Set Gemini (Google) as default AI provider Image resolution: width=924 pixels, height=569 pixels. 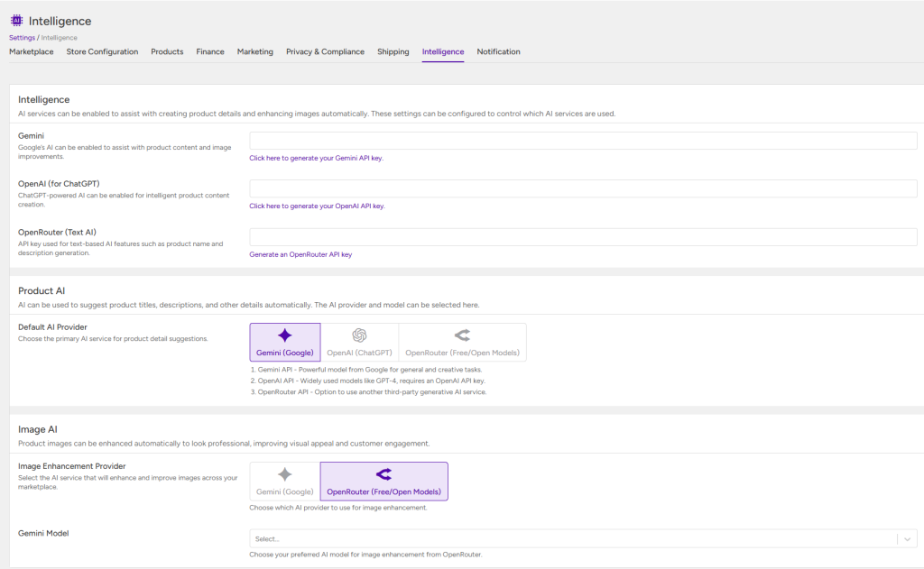click(285, 343)
